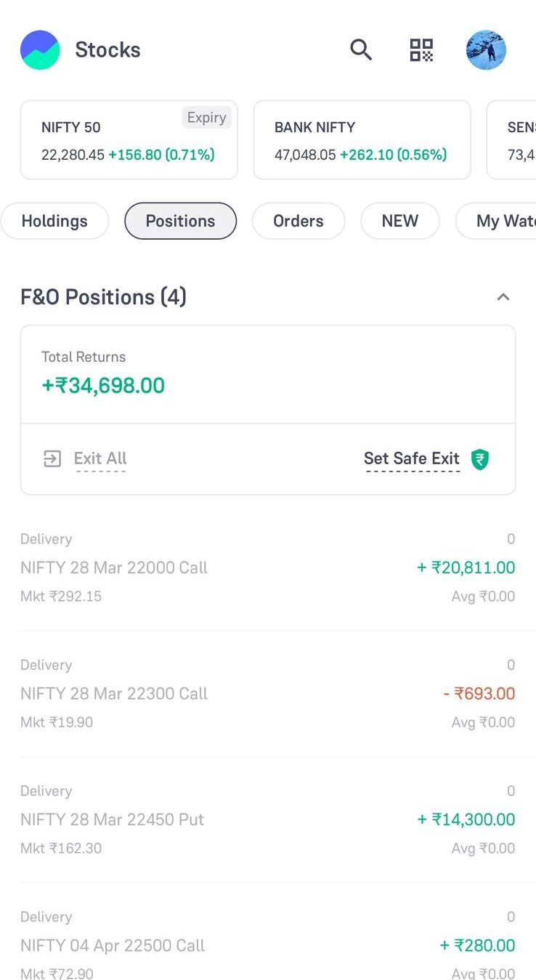Open the QR code scanner
Image resolution: width=536 pixels, height=980 pixels.
tap(421, 50)
